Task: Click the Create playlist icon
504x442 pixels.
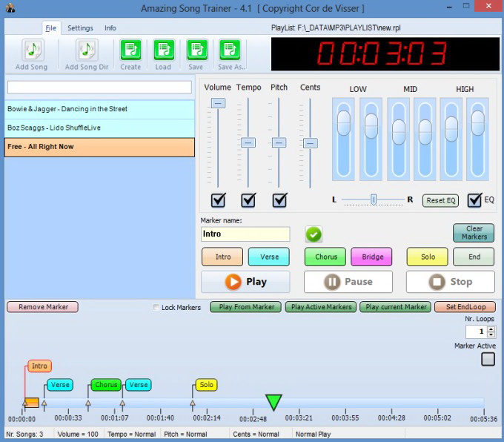Action: [130, 50]
